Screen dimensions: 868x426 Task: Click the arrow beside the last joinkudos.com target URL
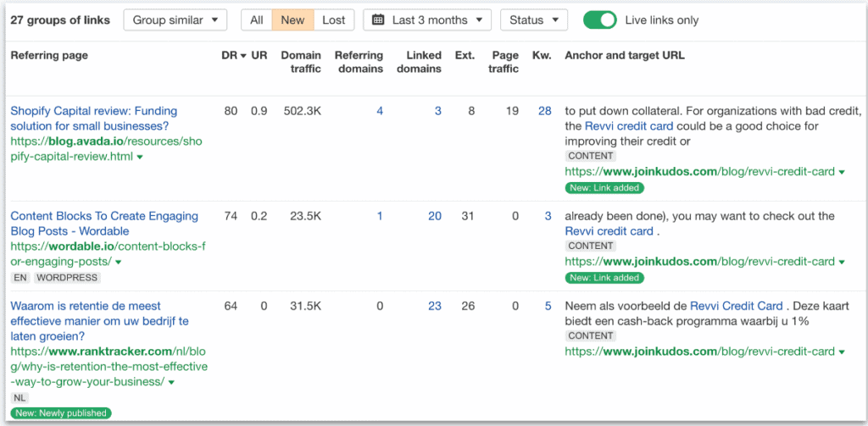(x=842, y=351)
